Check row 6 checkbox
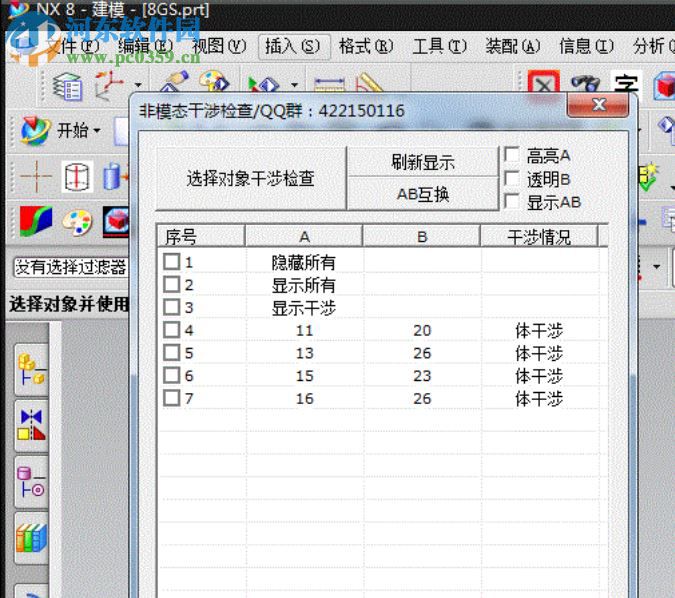 click(x=171, y=375)
